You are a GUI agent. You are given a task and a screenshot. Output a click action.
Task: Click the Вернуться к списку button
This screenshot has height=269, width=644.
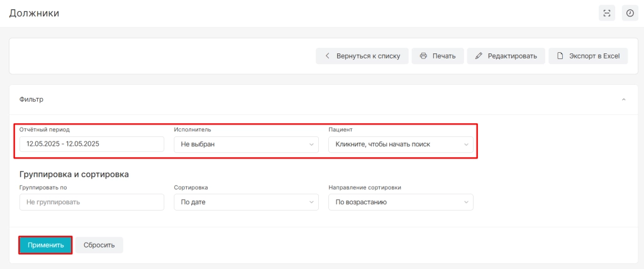362,57
